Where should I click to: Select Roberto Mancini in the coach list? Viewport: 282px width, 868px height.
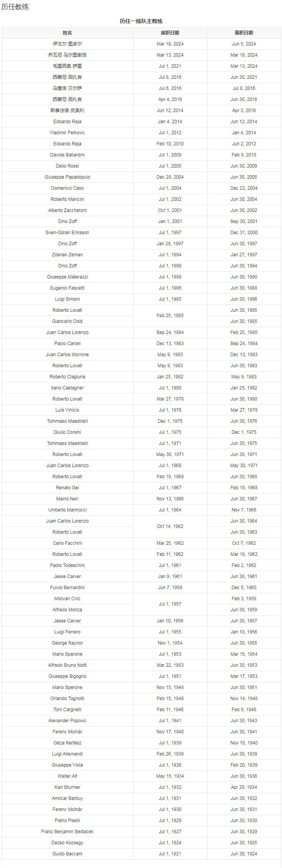[67, 199]
